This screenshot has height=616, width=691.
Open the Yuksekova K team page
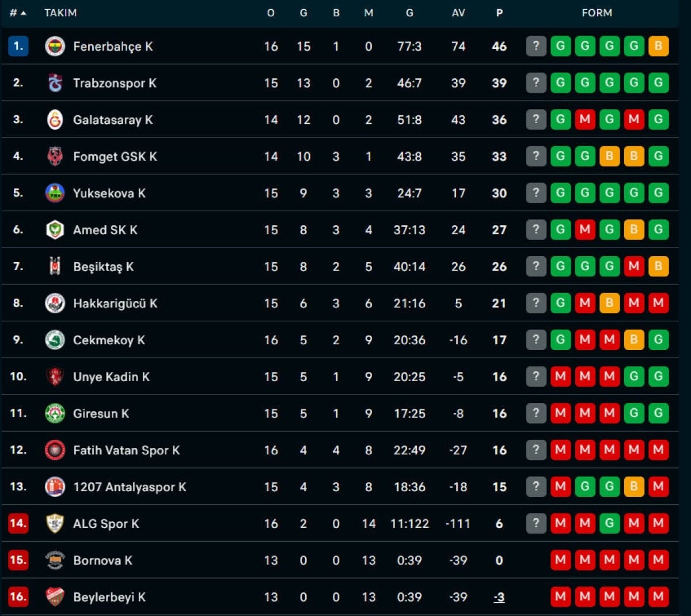(109, 193)
